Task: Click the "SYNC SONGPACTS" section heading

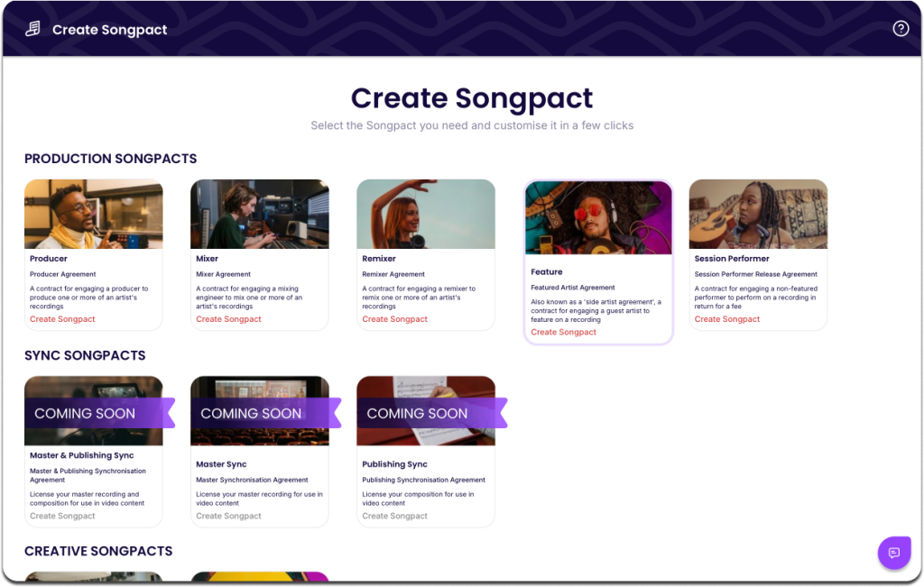Action: pyautogui.click(x=85, y=355)
